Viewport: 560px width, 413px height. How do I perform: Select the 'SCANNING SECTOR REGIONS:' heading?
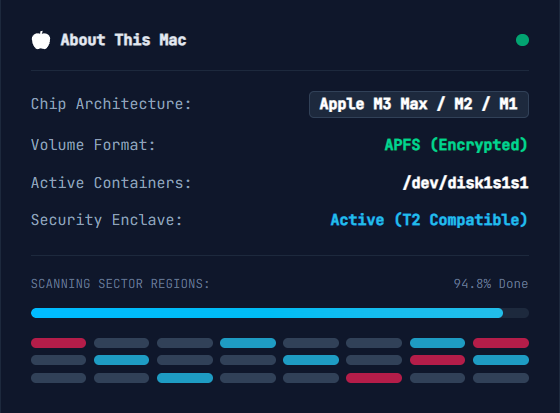click(x=120, y=284)
